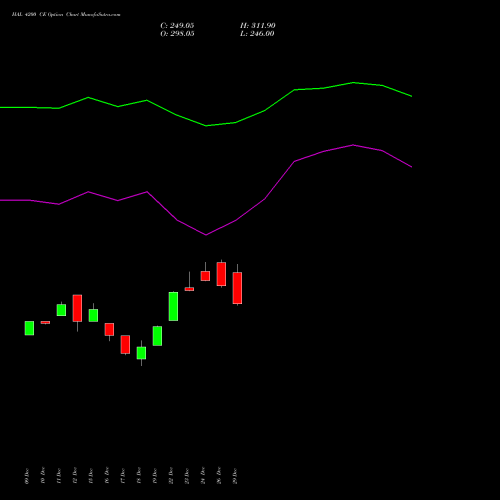Click the 12 Dec date axis label
Image resolution: width=500 pixels, height=500 pixels.
[75, 476]
